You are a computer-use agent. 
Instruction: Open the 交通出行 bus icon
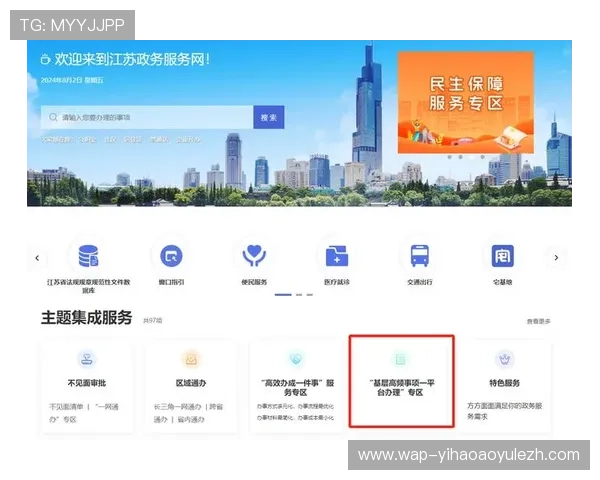[x=420, y=256]
